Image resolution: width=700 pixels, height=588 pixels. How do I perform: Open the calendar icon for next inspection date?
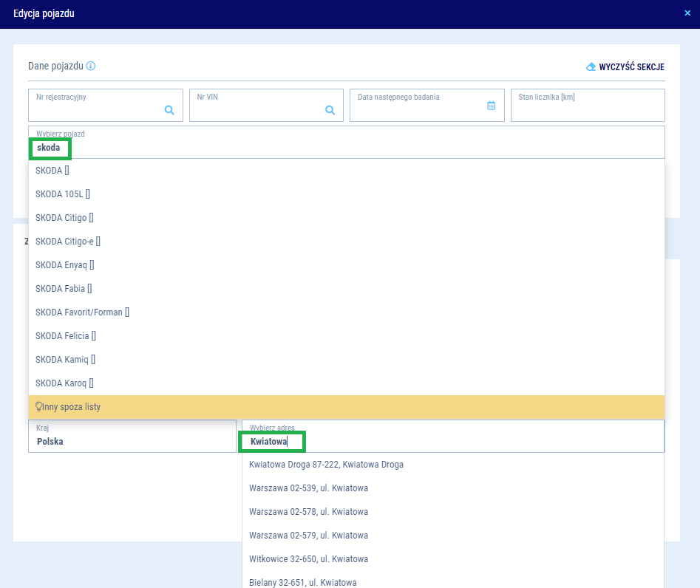pyautogui.click(x=491, y=106)
